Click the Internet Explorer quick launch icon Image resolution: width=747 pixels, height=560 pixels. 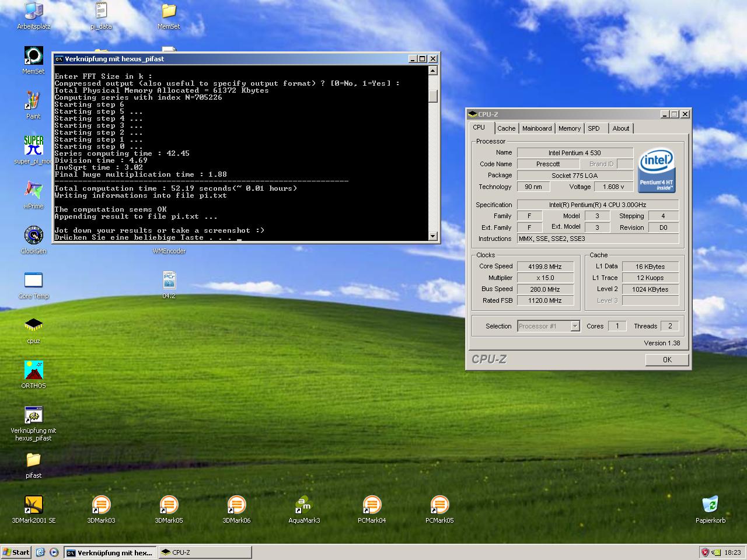[x=40, y=552]
